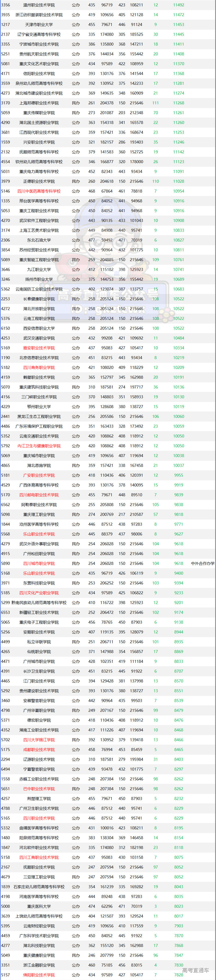Click 湖北城市建设职业技术学院
Image resolution: width=216 pixels, height=980 pixels.
click(x=39, y=93)
